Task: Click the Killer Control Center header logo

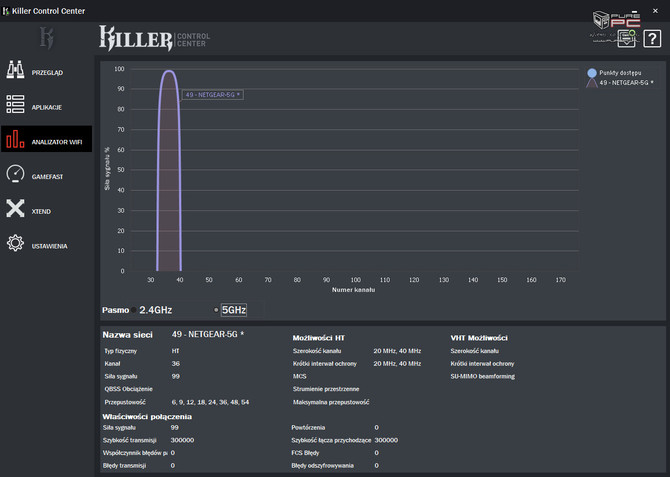Action: [x=155, y=38]
